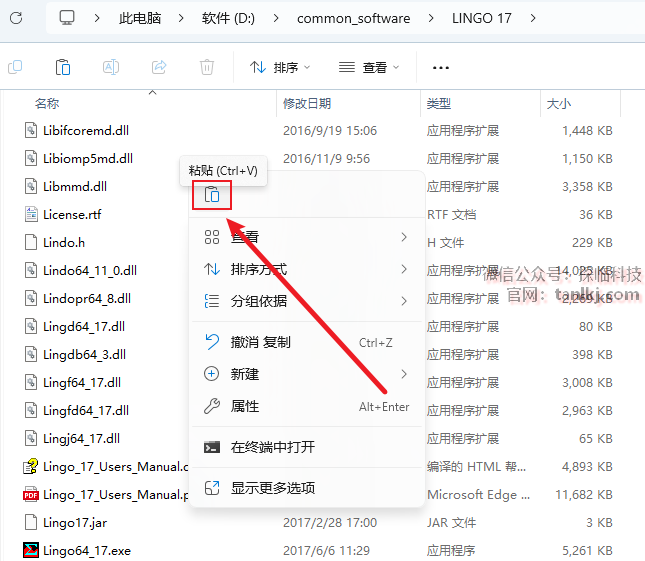Sort by 名称 column header
This screenshot has width=645, height=561.
point(47,103)
